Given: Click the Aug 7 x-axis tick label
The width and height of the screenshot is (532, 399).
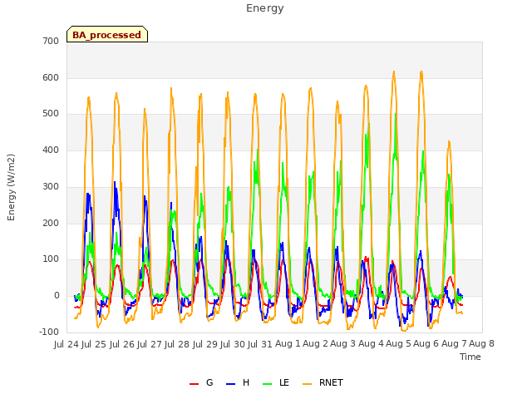Looking at the screenshot, I should point(454,344).
